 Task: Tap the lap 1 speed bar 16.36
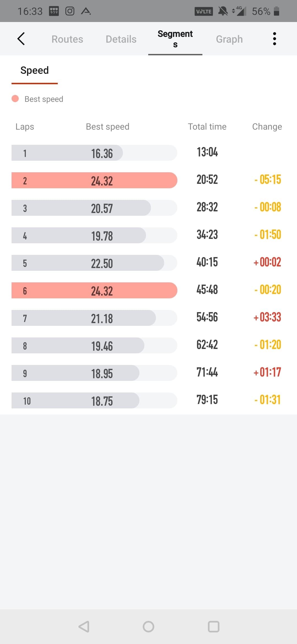click(x=67, y=153)
